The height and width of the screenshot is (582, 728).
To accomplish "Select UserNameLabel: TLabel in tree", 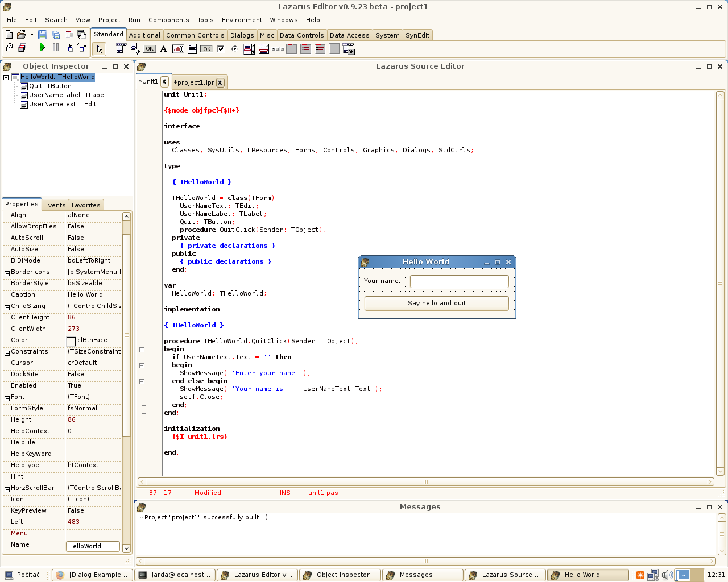I will pos(67,95).
